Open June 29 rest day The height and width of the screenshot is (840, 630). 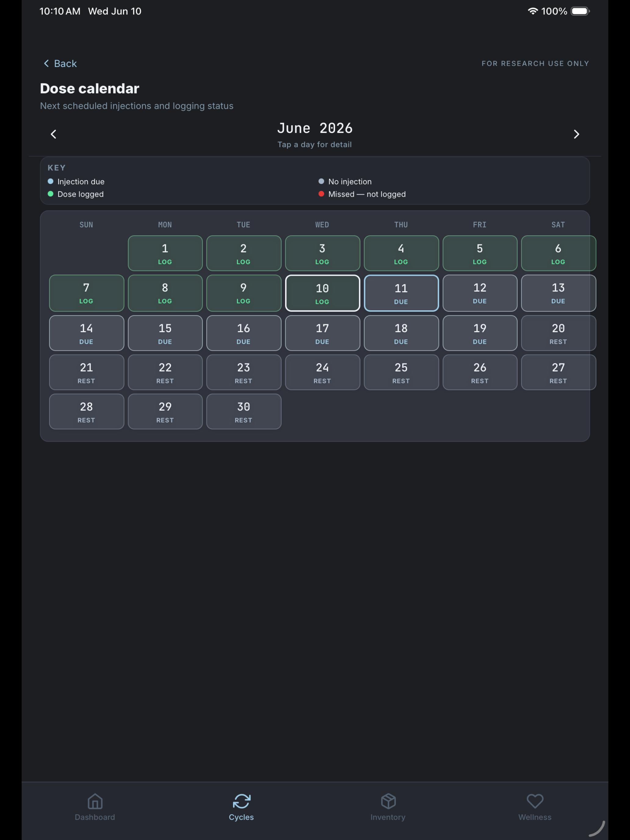tap(165, 412)
